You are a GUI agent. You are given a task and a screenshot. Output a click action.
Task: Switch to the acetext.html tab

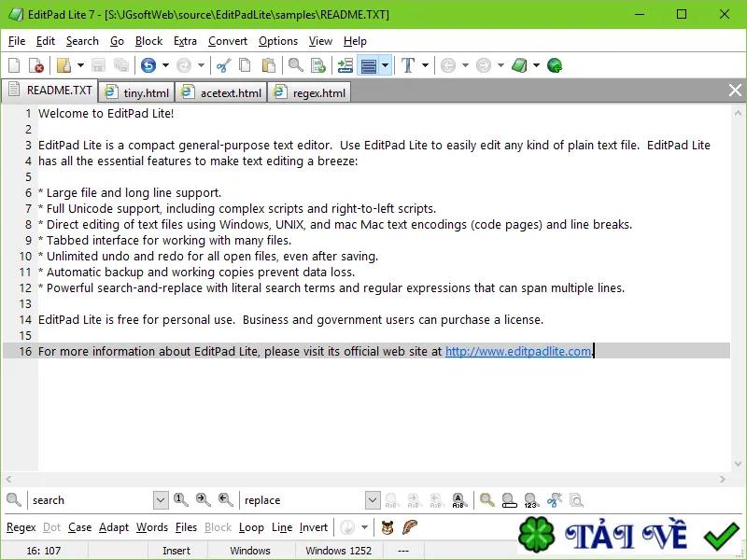pyautogui.click(x=222, y=92)
